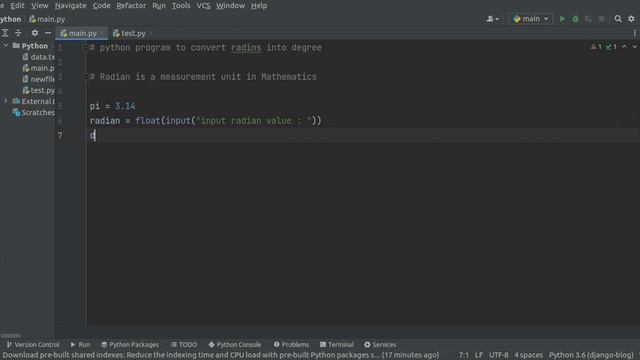Screen dimensions: 640x360
Task: Click the radian = float(input line
Action: [205, 121]
